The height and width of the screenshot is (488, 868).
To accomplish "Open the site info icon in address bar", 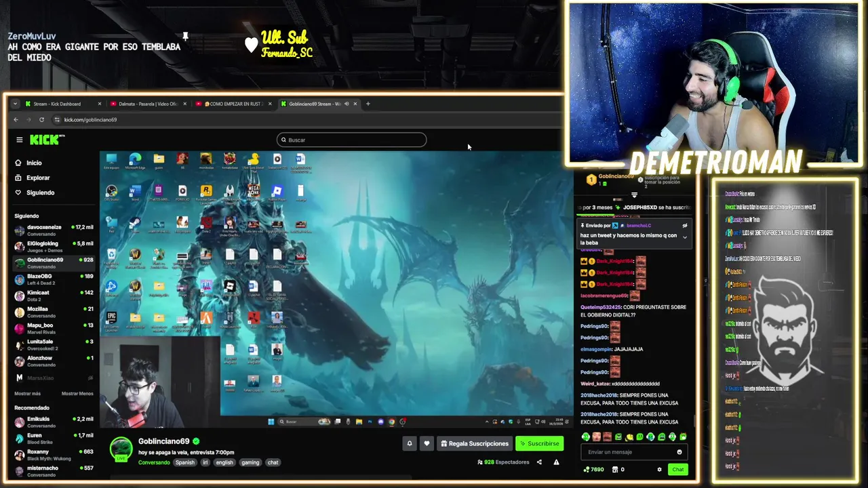I will (x=57, y=119).
